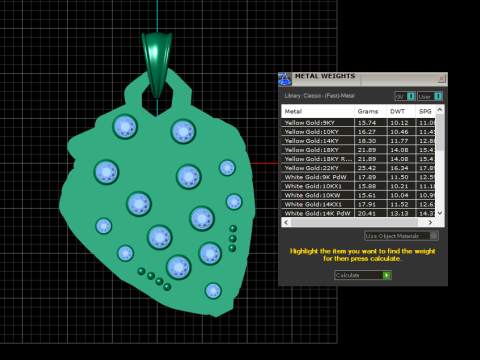Select the Yellow Gold:18KY row
480x360 pixels.
(358, 150)
